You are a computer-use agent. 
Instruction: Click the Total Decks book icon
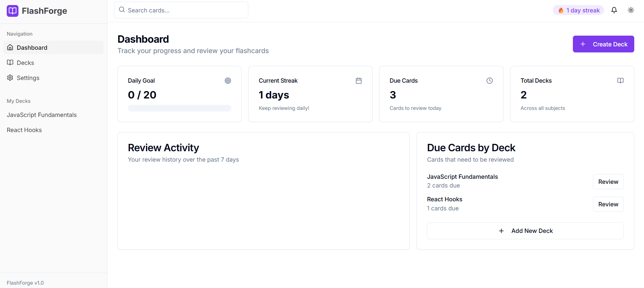[x=620, y=81]
